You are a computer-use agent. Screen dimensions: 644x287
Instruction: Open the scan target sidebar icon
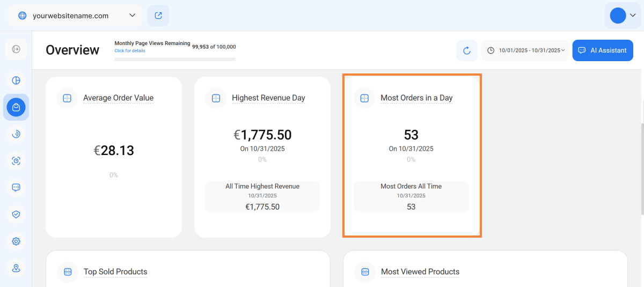click(16, 161)
